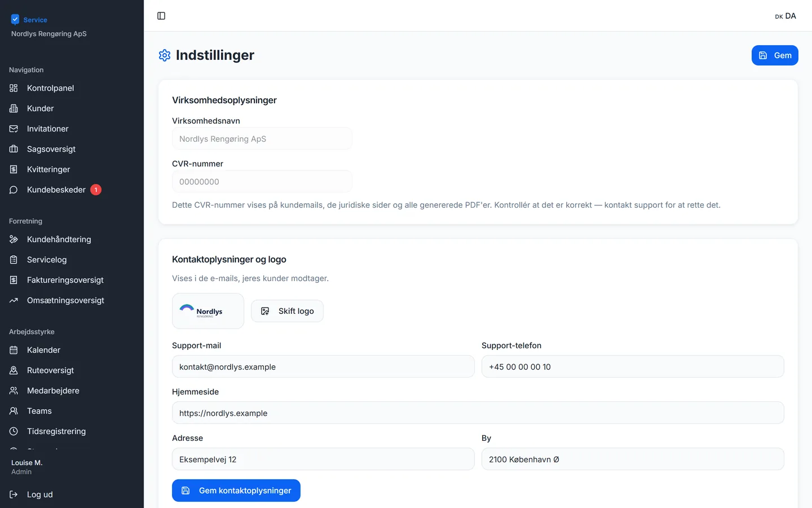Click the Louise M. user profile
The height and width of the screenshot is (508, 812).
click(x=27, y=467)
